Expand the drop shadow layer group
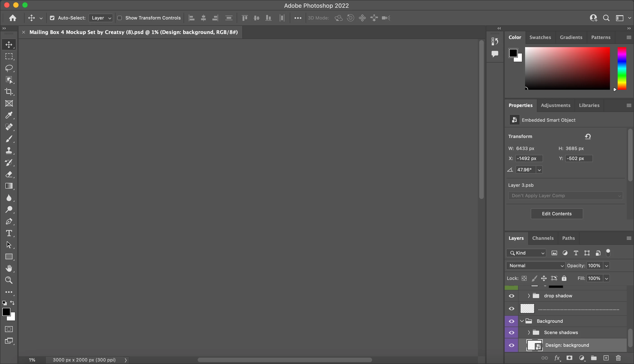Viewport: 634px width, 364px height. click(529, 296)
